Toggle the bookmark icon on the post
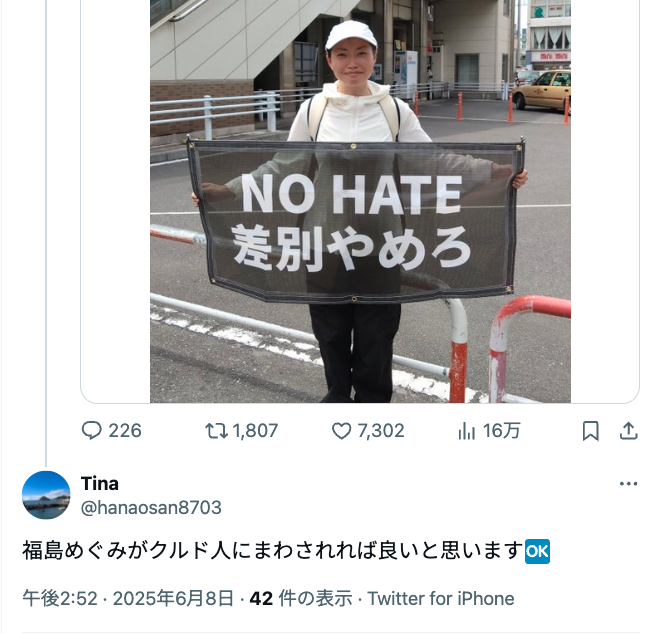658x634 pixels. (x=591, y=431)
